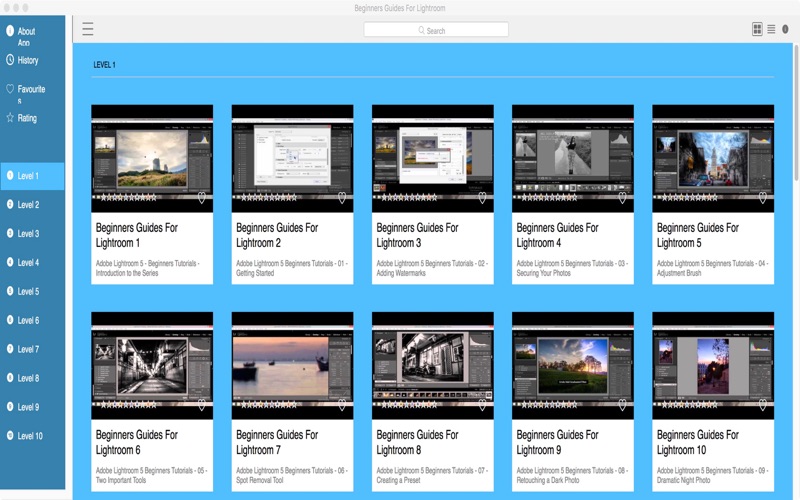The height and width of the screenshot is (500, 800).
Task: Click description ending 'Creating a Preset'
Action: pyautogui.click(x=432, y=476)
